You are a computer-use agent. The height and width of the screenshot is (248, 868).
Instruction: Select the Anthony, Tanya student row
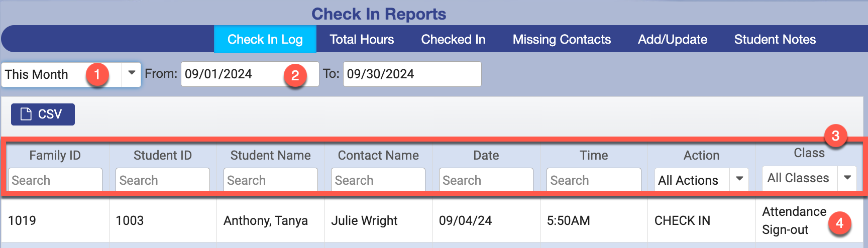tap(265, 221)
